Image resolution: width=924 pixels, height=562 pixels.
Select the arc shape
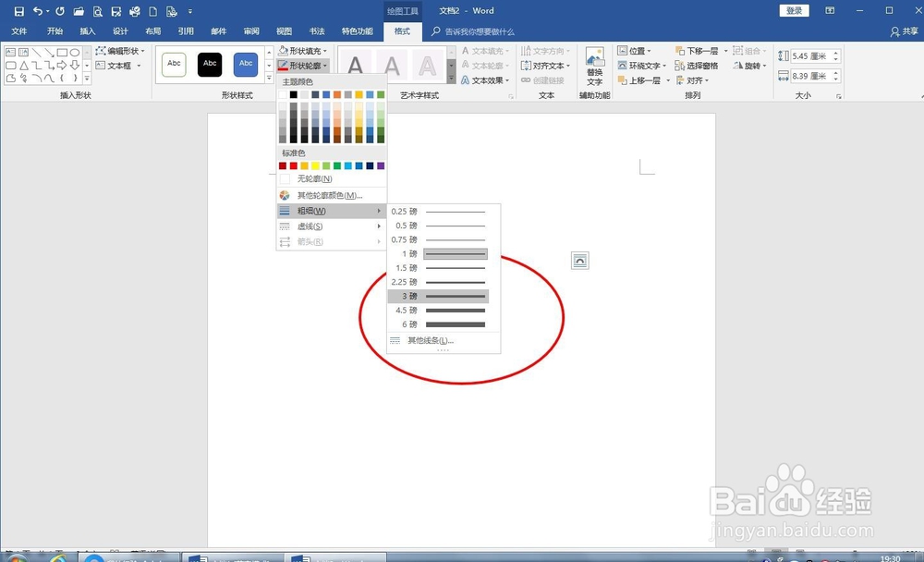[x=37, y=78]
